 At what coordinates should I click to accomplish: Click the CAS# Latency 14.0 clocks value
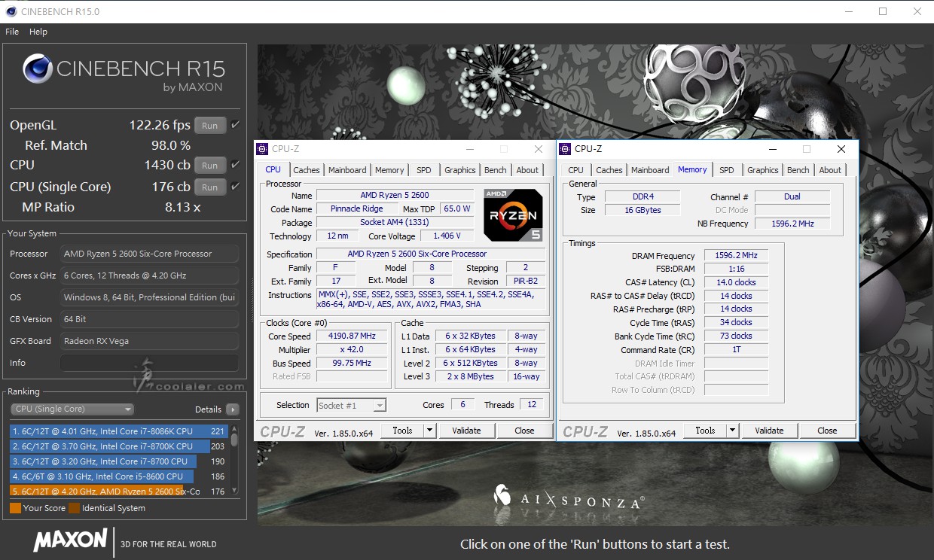tap(736, 282)
